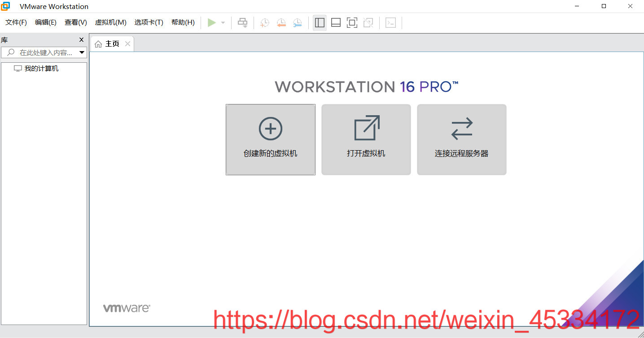Close the 库 library panel

[x=81, y=40]
